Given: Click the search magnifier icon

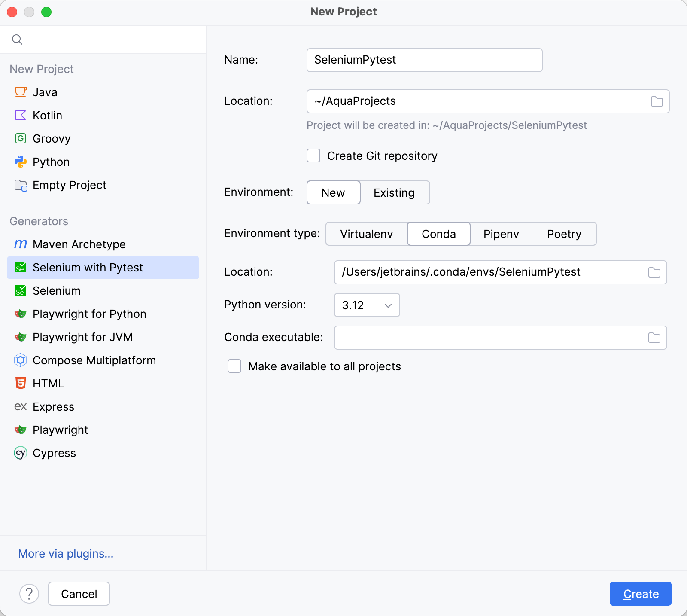Looking at the screenshot, I should pos(17,40).
